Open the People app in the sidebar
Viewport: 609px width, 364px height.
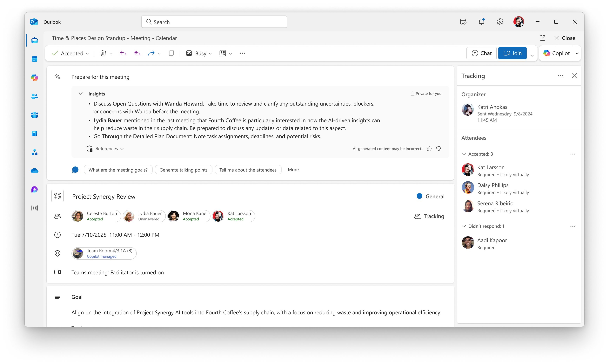(x=34, y=96)
